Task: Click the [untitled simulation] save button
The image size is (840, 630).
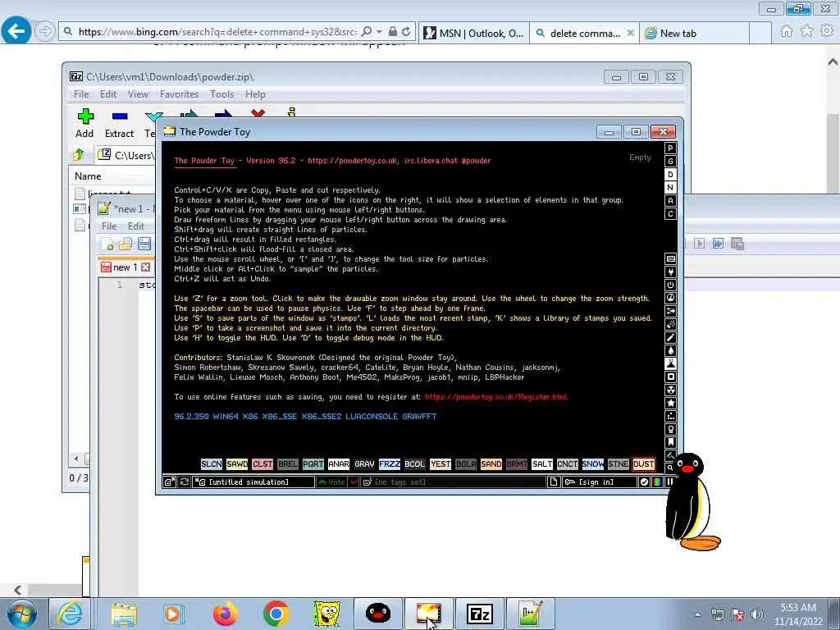Action: pos(254,482)
